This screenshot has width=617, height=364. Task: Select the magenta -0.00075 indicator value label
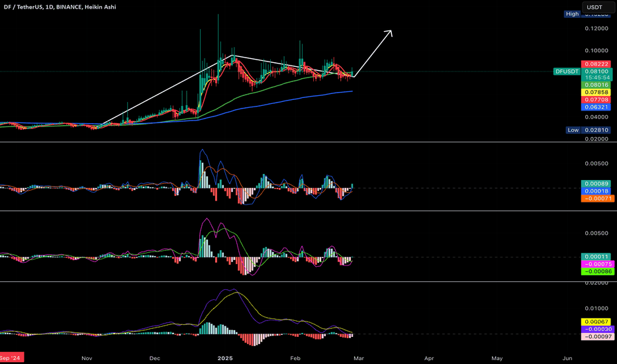pos(597,264)
